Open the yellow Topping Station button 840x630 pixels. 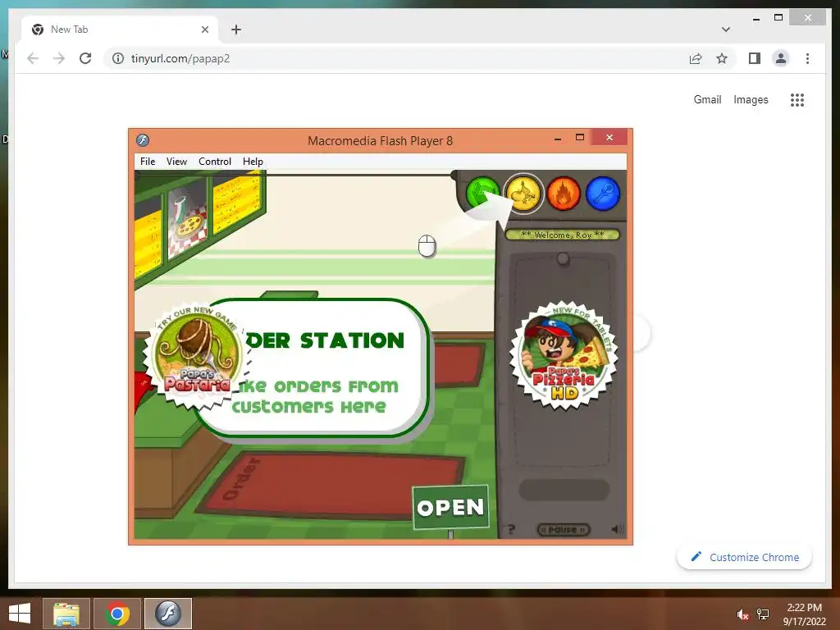coord(523,194)
